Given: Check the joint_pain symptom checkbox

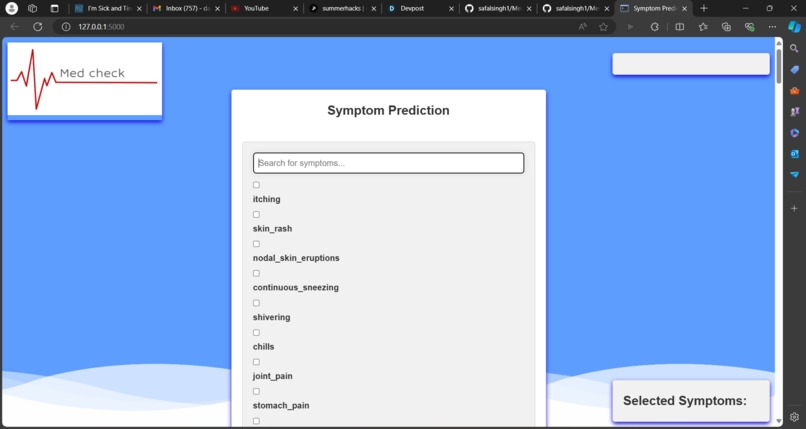Looking at the screenshot, I should (256, 362).
